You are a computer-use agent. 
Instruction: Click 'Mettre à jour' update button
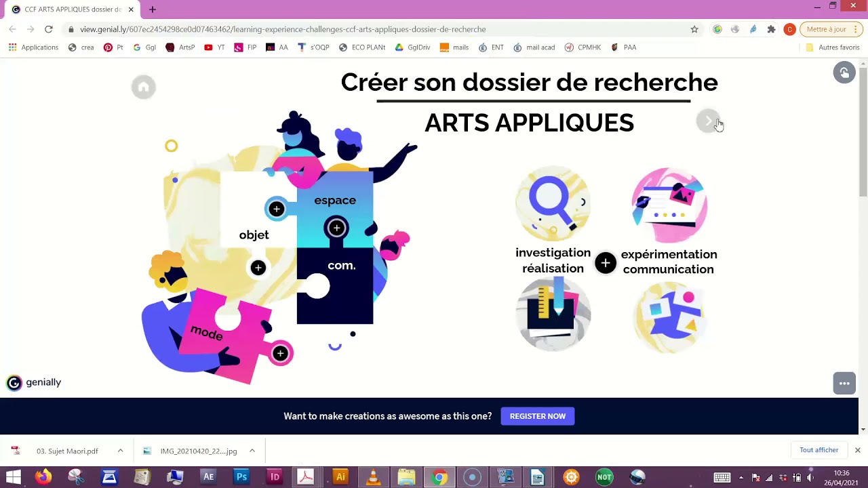(826, 29)
